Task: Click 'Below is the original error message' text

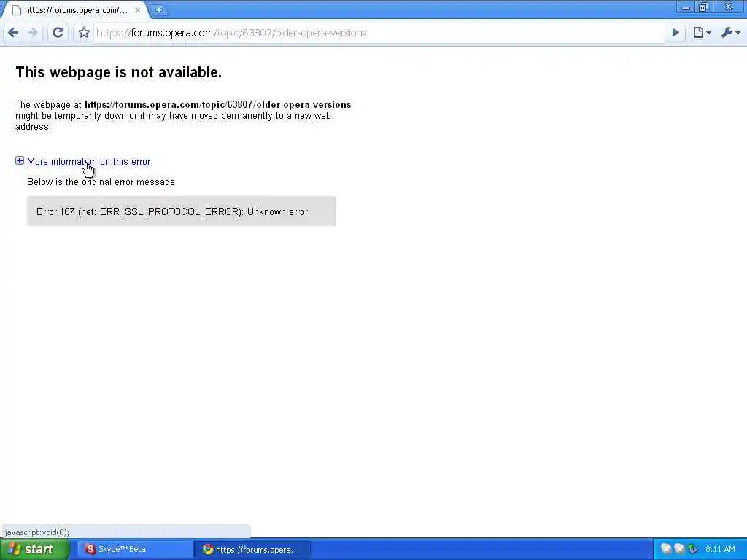Action: tap(101, 182)
